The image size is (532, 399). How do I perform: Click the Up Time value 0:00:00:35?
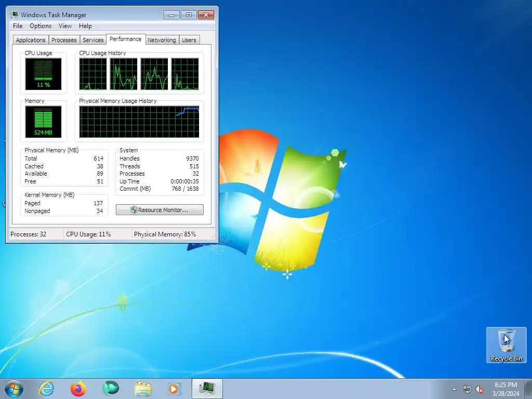pos(184,181)
